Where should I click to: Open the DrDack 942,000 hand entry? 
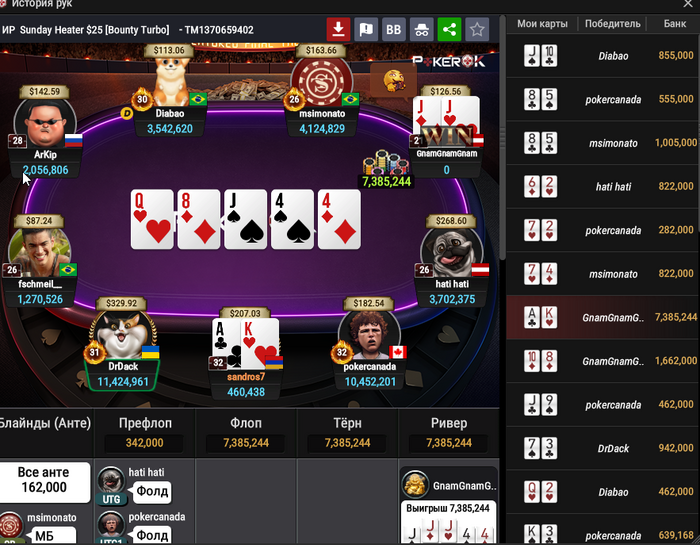[x=603, y=448]
